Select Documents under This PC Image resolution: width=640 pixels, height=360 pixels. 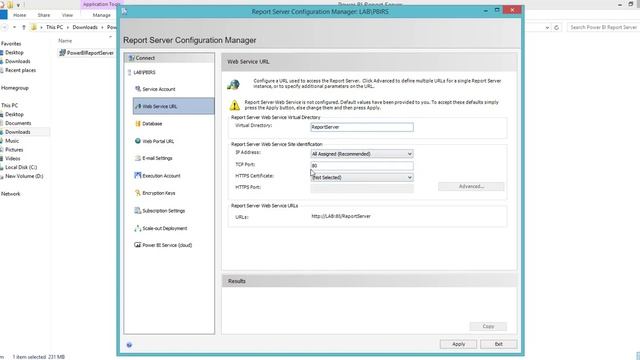18,123
